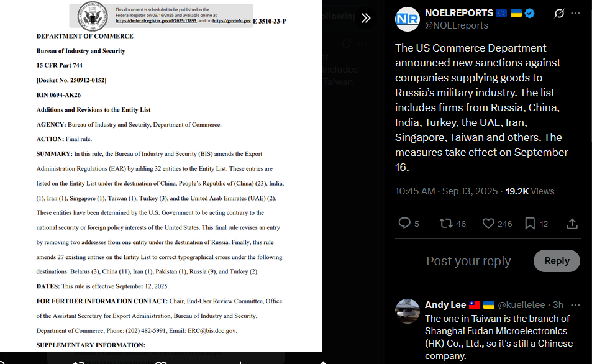Image resolution: width=592 pixels, height=364 pixels.
Task: Focus the 'Post your reply' field
Action: (x=468, y=261)
